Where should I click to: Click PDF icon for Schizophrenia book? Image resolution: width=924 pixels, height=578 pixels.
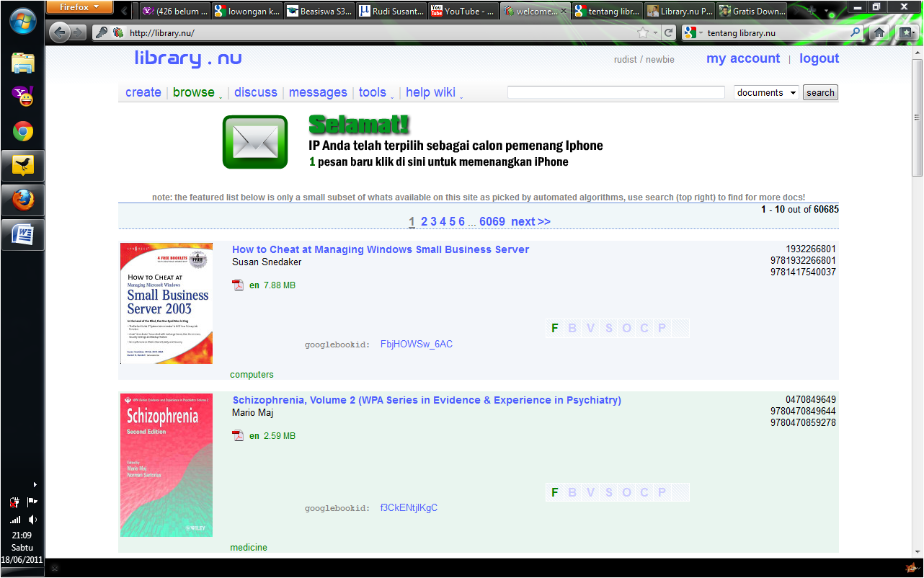coord(238,436)
